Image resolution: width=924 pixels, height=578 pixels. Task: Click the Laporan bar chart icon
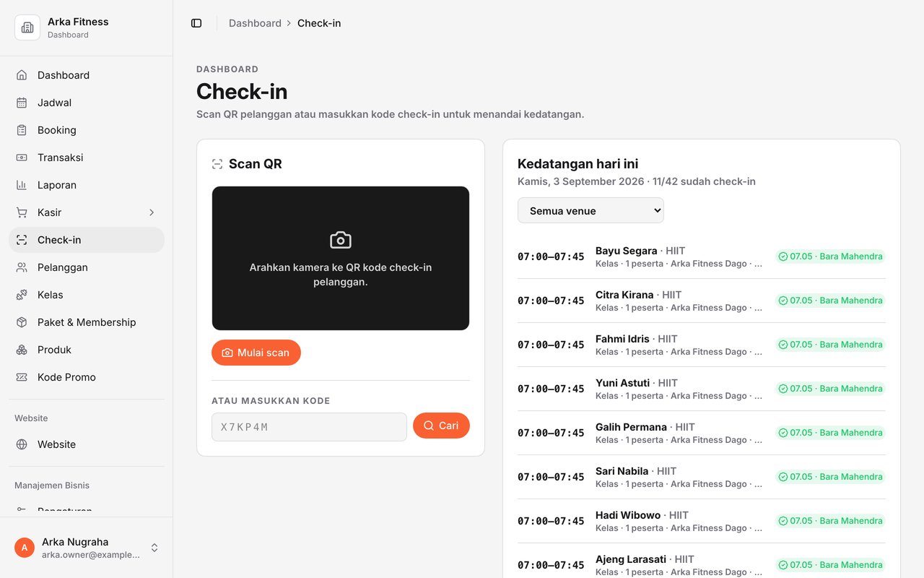(22, 185)
